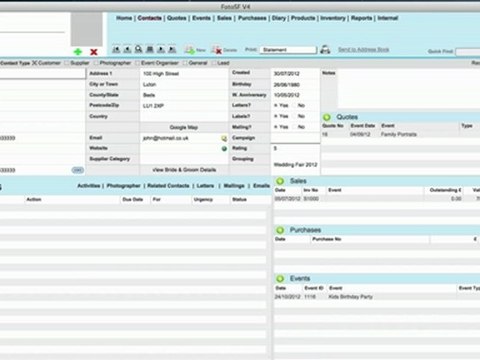This screenshot has width=480, height=360.
Task: Click the send email icon next to the address
Action: pos(224,138)
